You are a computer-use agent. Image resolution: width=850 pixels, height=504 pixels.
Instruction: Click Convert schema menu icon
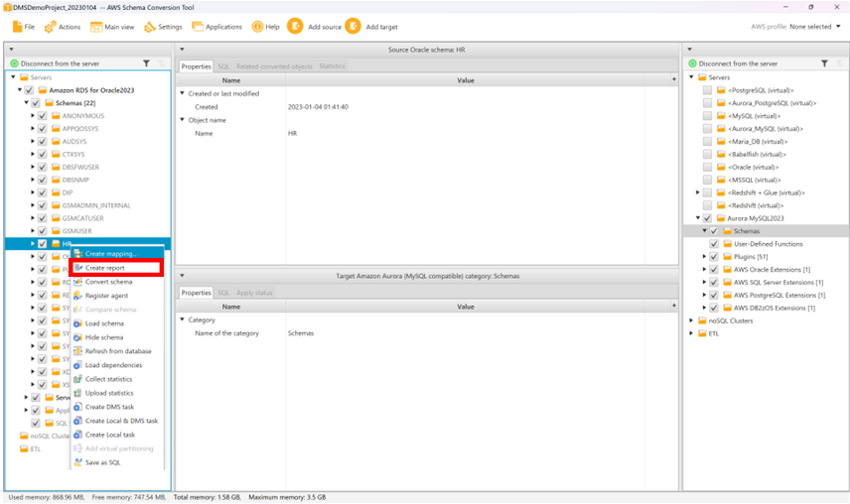(x=77, y=282)
